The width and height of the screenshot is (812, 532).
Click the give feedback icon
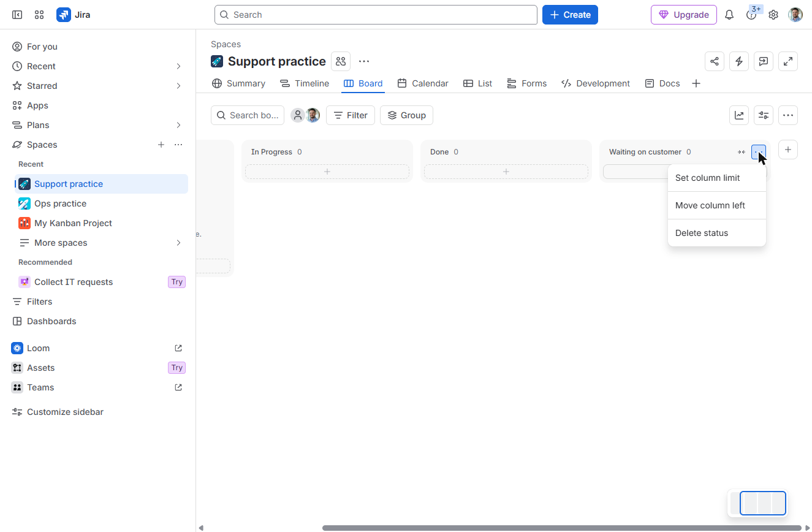764,61
